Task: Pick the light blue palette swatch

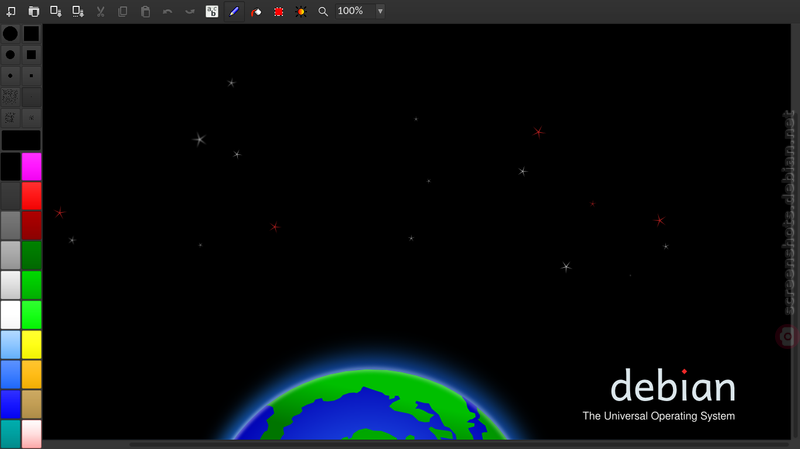Action: pos(10,344)
